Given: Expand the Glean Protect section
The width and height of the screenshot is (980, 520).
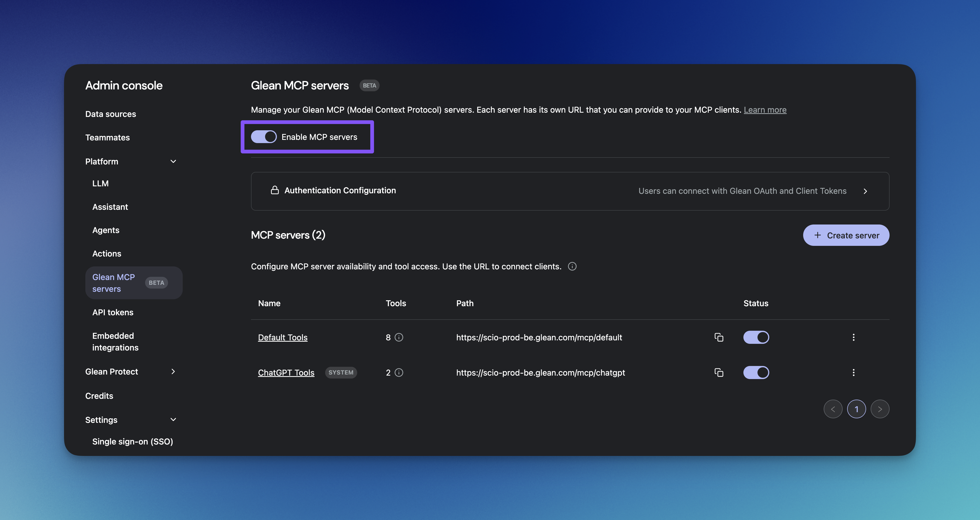Looking at the screenshot, I should pyautogui.click(x=173, y=372).
